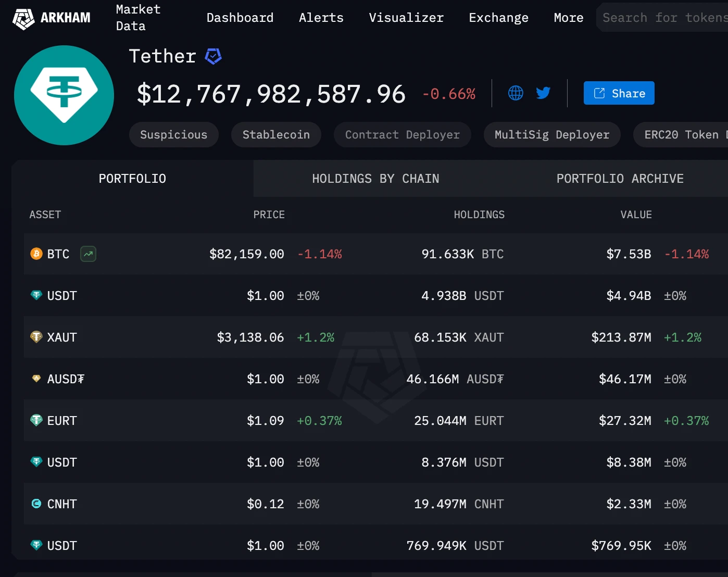Click the XAUT asset name
This screenshot has width=728, height=577.
point(62,337)
